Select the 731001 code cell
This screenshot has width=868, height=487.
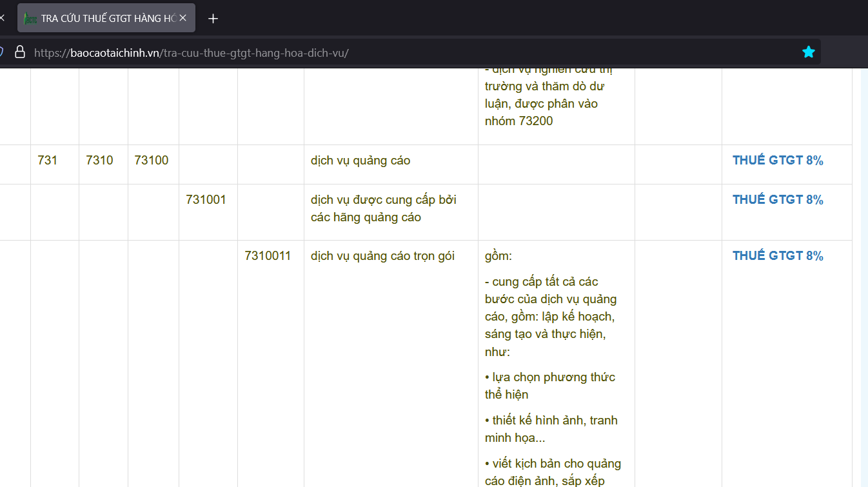click(x=206, y=200)
